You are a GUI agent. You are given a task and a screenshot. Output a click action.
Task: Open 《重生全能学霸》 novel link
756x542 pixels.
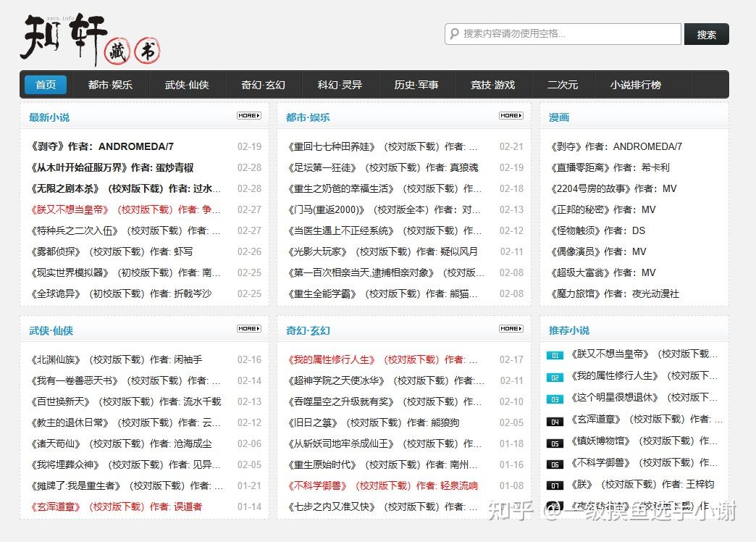point(382,294)
